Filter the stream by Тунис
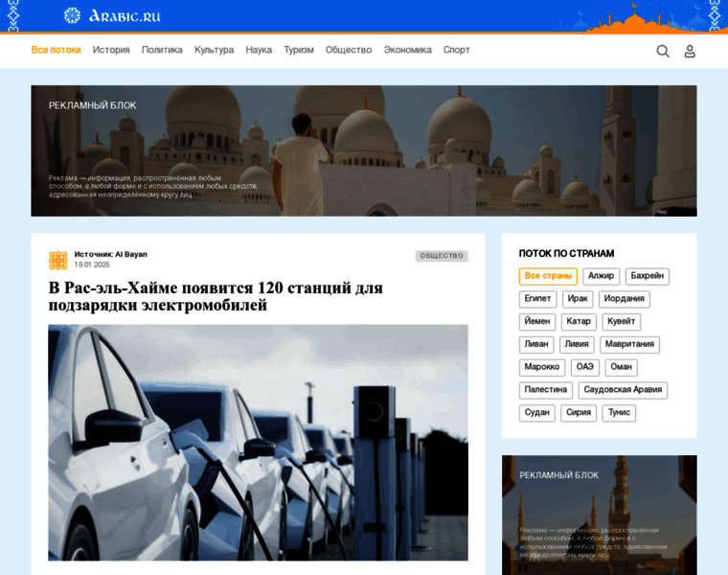Image resolution: width=728 pixels, height=575 pixels. (x=619, y=413)
